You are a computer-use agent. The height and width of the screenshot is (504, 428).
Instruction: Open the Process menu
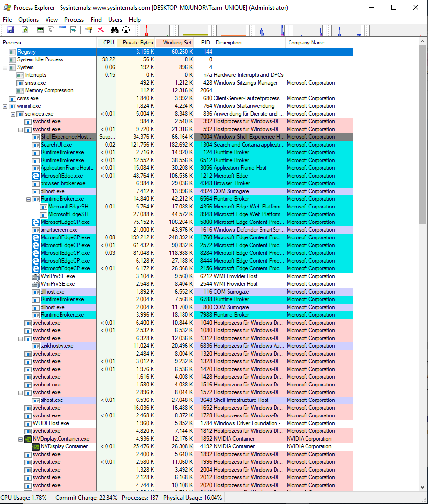74,20
